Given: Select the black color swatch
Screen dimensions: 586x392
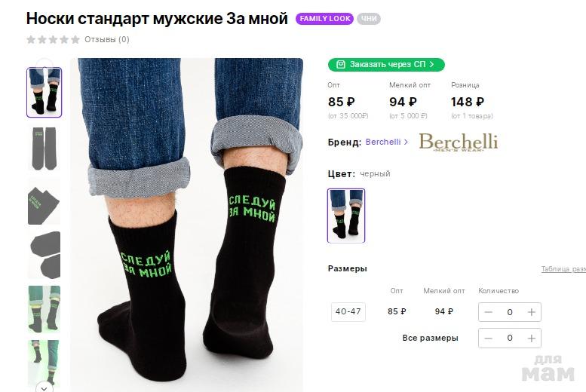Looking at the screenshot, I should point(346,216).
